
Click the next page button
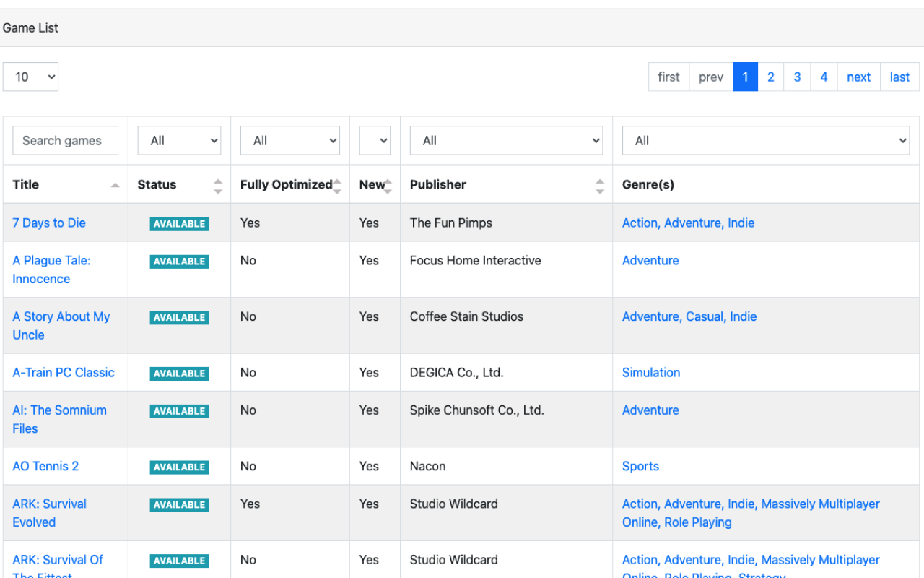pyautogui.click(x=859, y=77)
